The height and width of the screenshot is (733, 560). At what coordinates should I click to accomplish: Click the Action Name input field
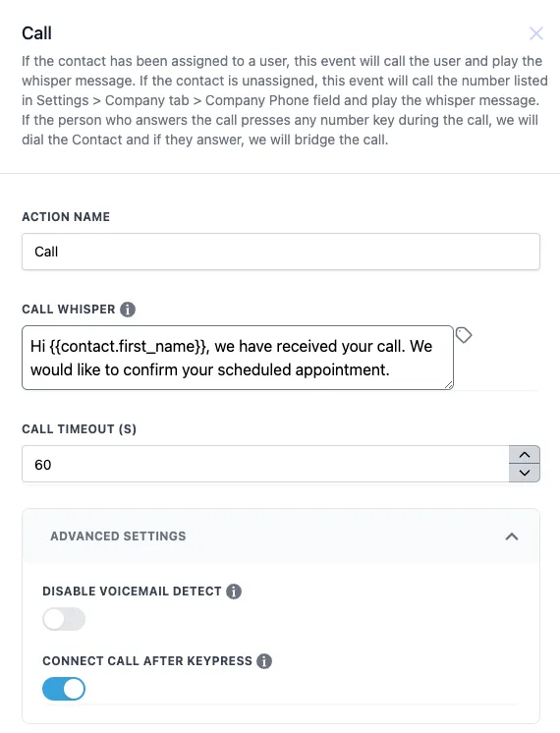[x=281, y=252]
